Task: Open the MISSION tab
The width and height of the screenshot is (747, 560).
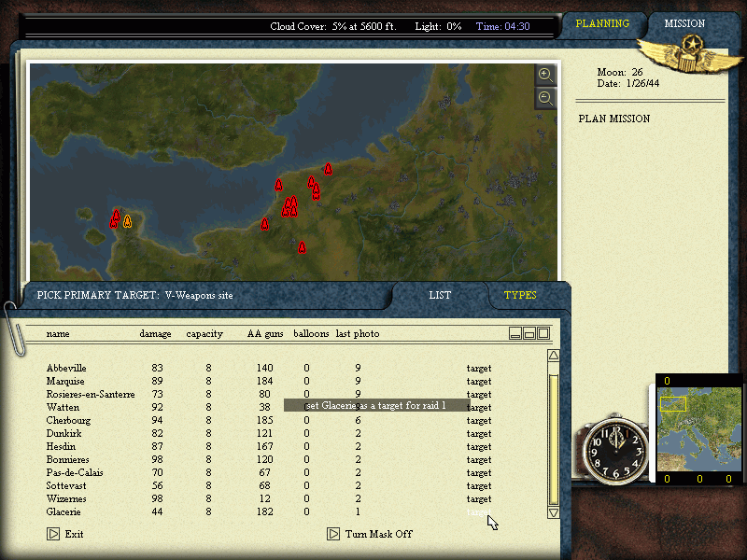Action: point(684,23)
